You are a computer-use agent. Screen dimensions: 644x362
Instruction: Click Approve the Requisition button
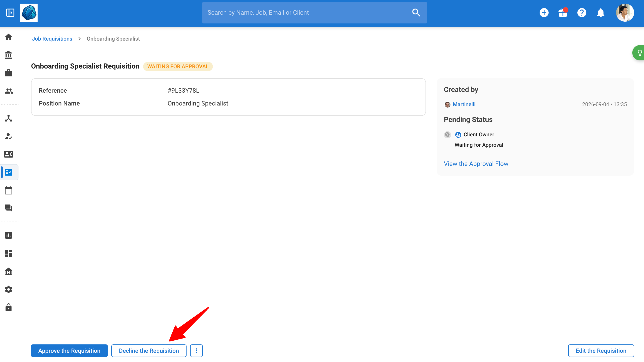tap(69, 351)
